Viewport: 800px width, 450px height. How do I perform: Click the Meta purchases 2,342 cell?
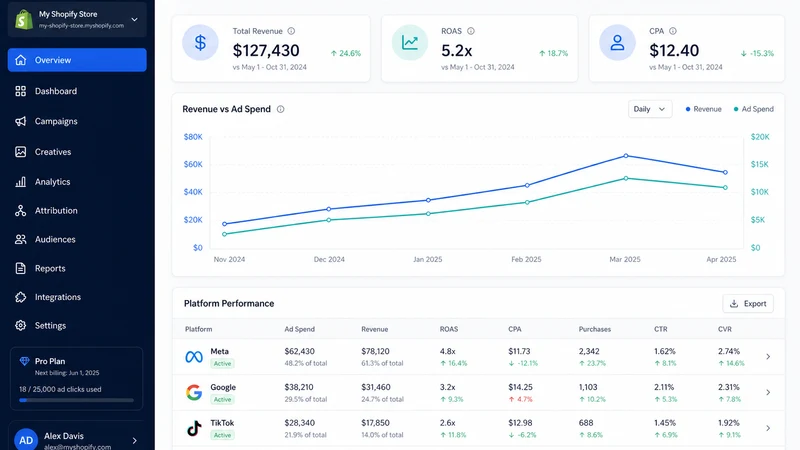[x=589, y=352]
